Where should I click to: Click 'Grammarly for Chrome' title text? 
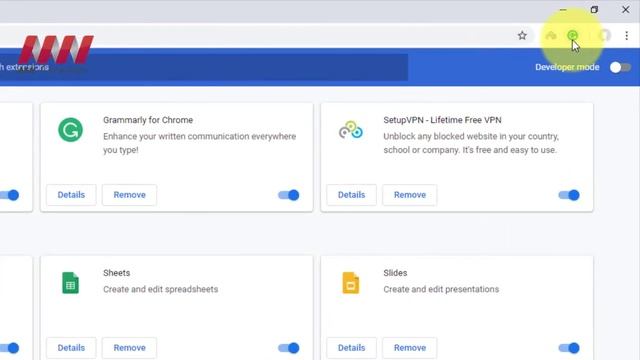[148, 120]
